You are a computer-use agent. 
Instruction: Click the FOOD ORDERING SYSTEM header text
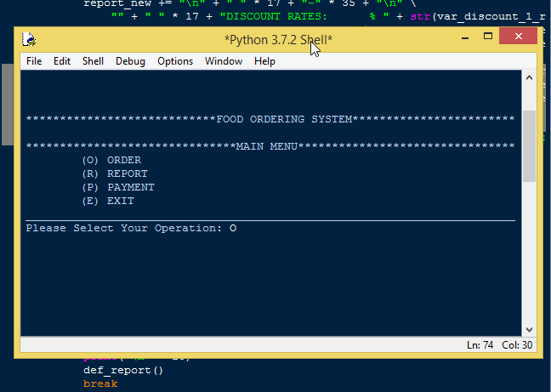[x=284, y=119]
